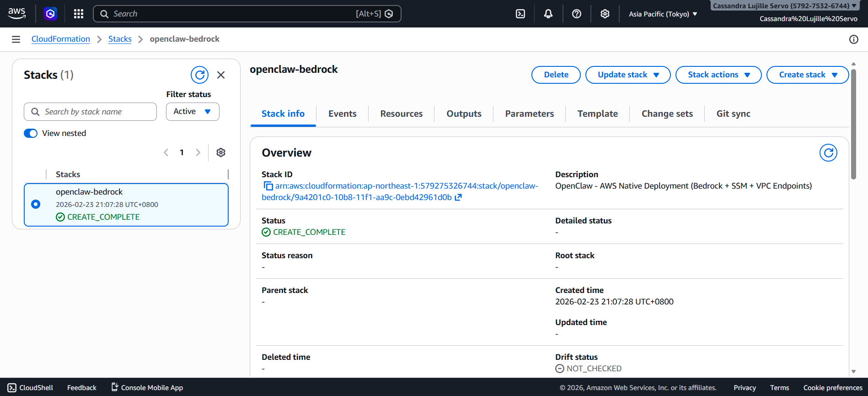Open the Filter status Active dropdown
Screen dimensions: 868x396
193,112
